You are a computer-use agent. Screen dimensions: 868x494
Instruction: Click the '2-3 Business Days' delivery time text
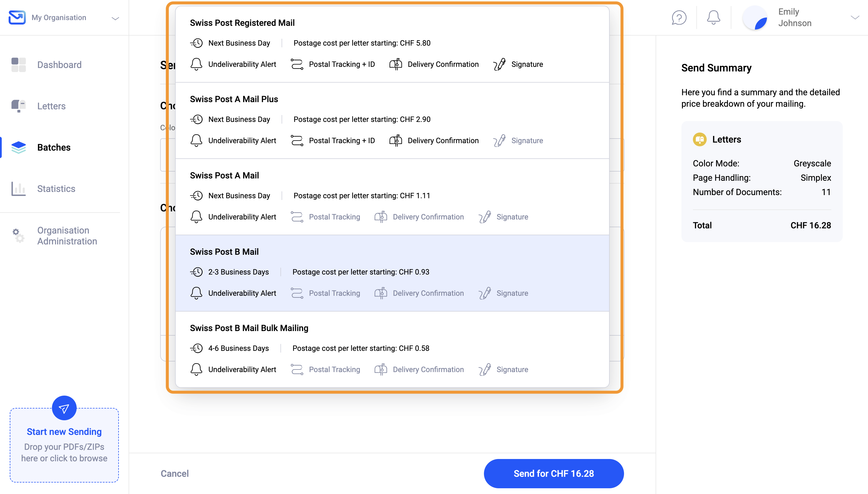(239, 272)
